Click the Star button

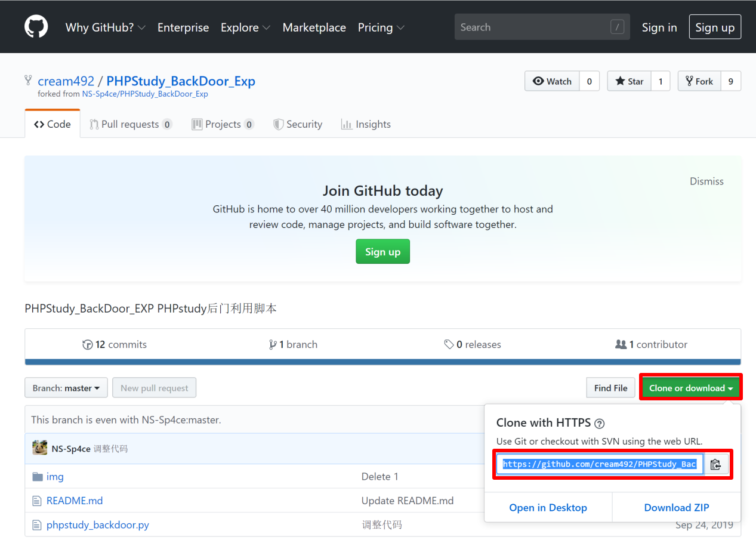pyautogui.click(x=629, y=81)
